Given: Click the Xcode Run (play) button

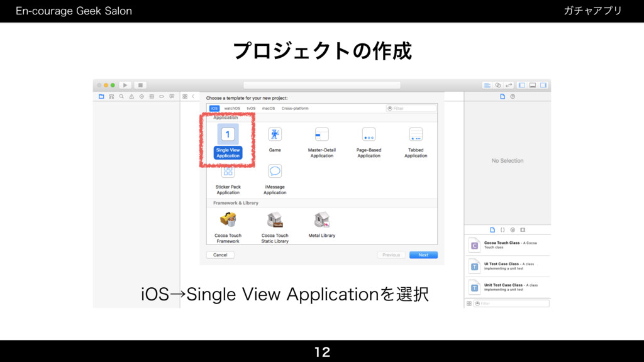Looking at the screenshot, I should [125, 85].
